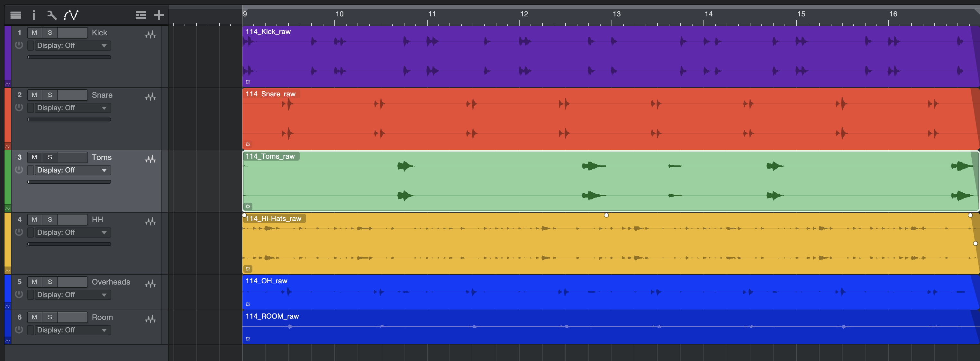Solo the Snare track
Viewport: 980px width, 361px height.
click(x=50, y=95)
